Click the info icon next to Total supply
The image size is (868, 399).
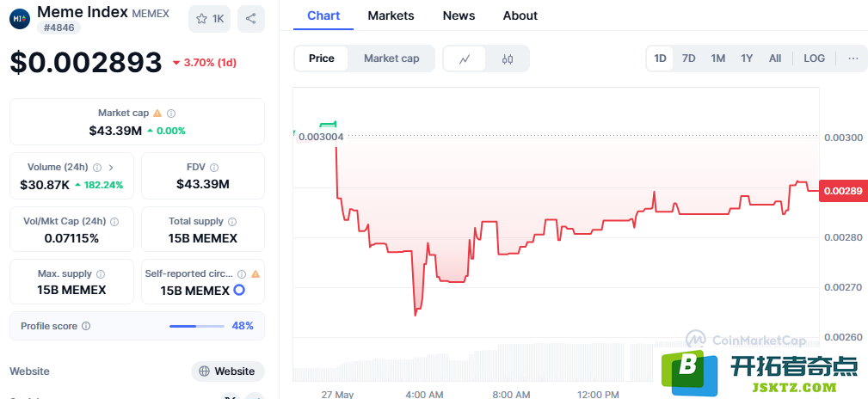point(232,221)
